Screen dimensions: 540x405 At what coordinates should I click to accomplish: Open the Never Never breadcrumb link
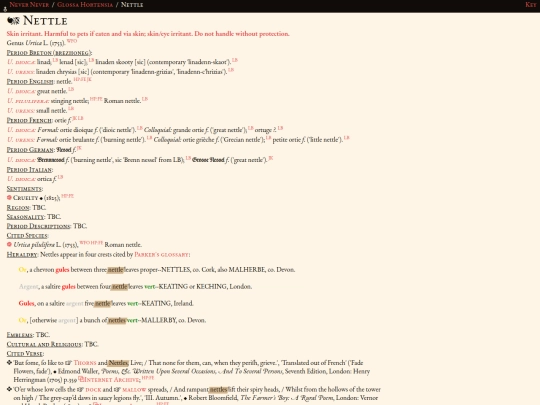pos(29,4)
